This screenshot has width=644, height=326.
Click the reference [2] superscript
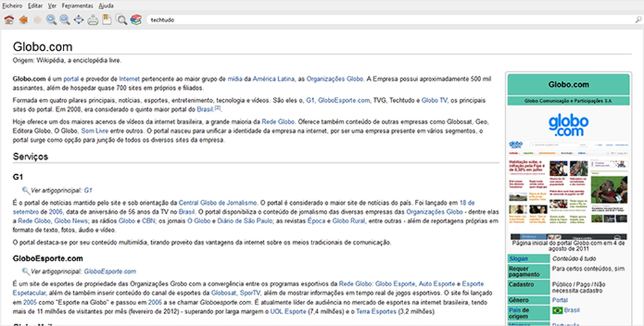[218, 108]
